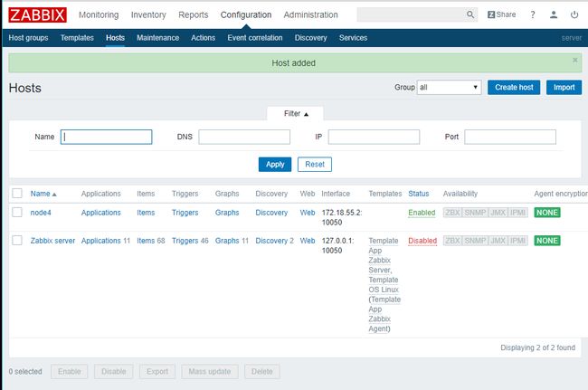Go to Services submenu
Screen dimensions: 588x390
pos(353,38)
